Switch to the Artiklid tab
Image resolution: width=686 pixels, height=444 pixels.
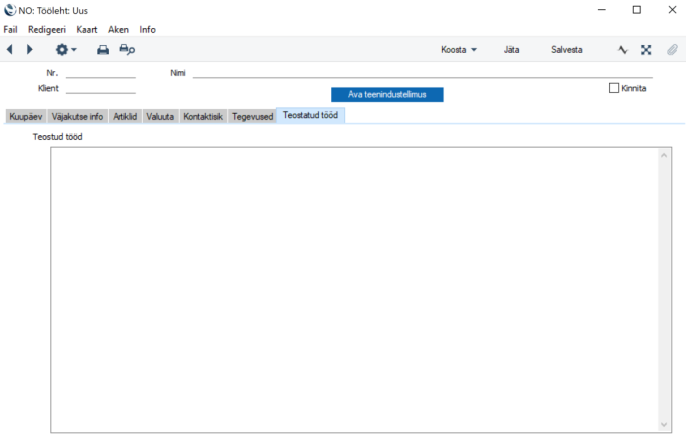point(125,116)
